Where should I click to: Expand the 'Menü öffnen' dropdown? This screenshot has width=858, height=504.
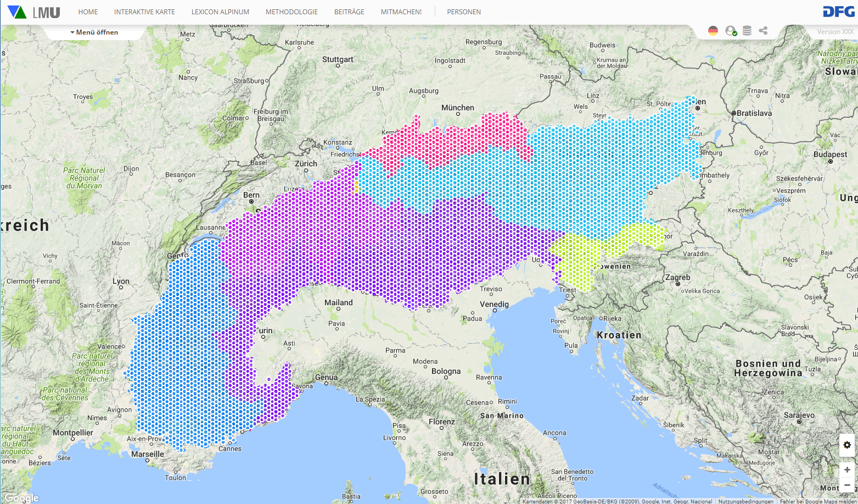click(x=94, y=32)
